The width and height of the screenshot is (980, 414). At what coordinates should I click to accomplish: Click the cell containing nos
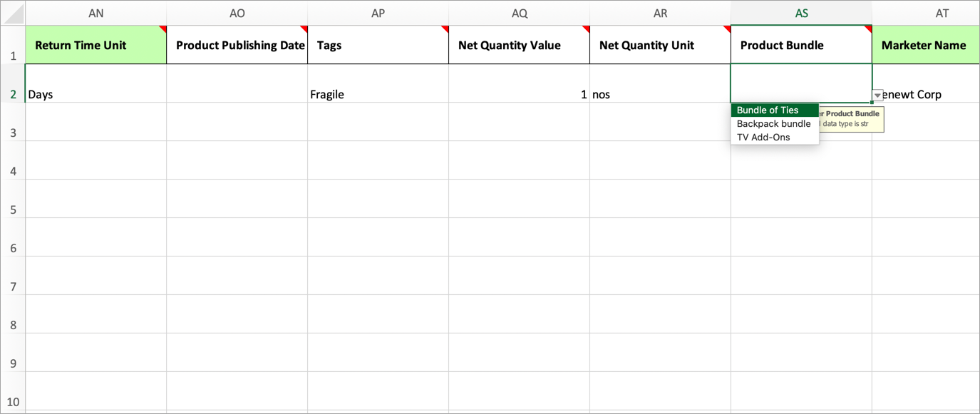tap(661, 83)
